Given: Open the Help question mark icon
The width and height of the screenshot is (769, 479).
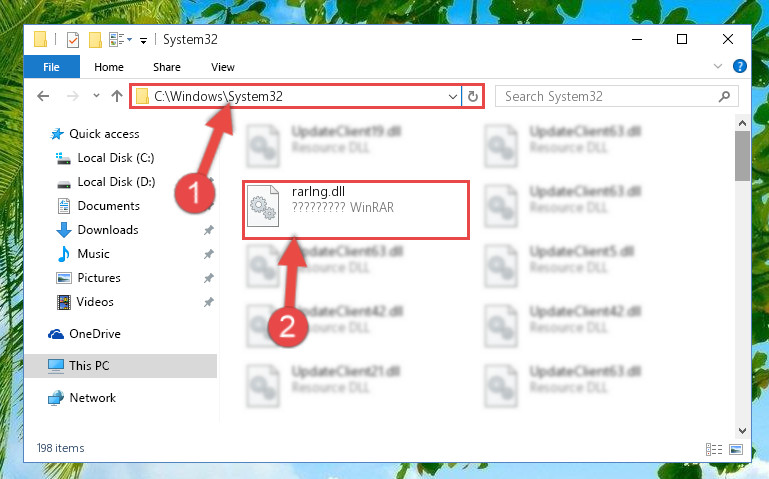Looking at the screenshot, I should (x=740, y=66).
